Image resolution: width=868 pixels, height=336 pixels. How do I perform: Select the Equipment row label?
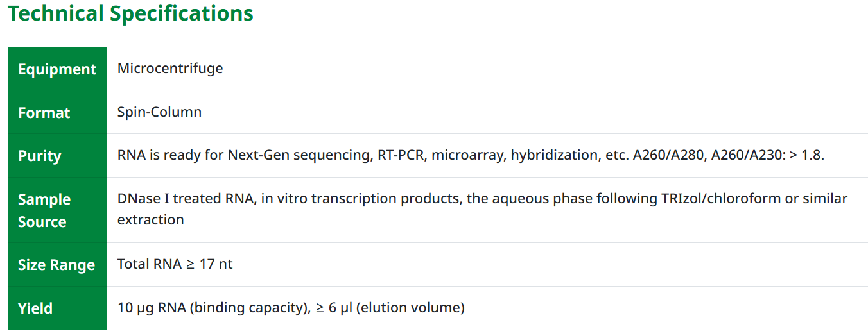[57, 69]
